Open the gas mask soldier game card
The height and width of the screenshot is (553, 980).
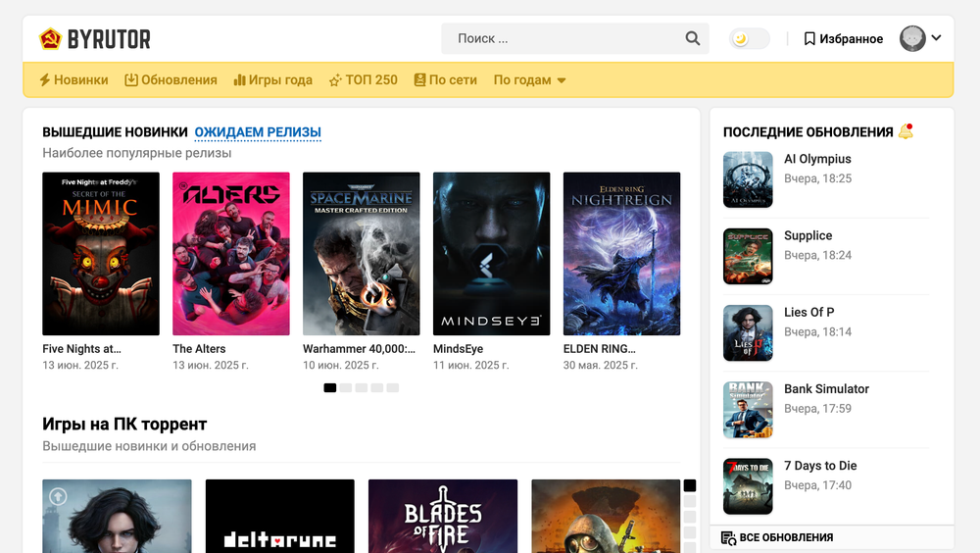point(606,516)
